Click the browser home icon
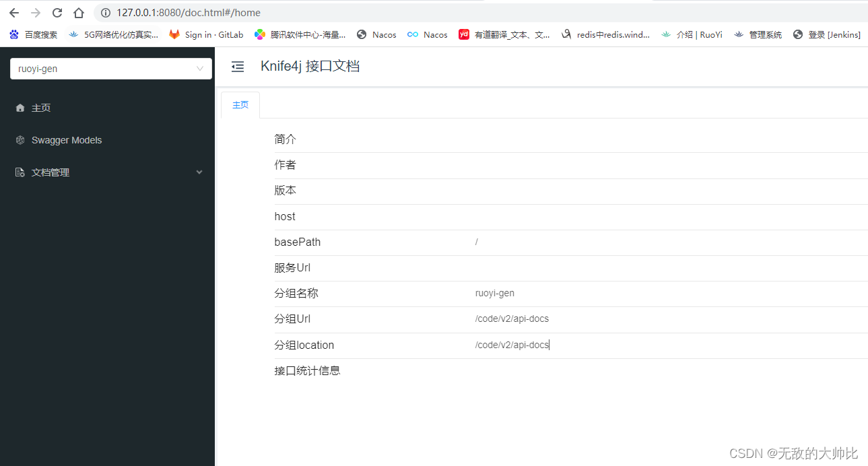This screenshot has height=466, width=868. [77, 12]
